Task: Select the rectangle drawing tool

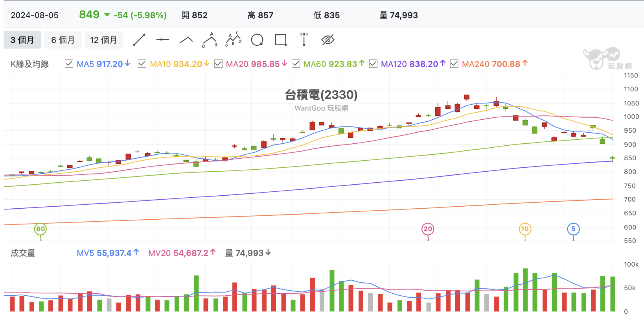Action: pyautogui.click(x=281, y=40)
